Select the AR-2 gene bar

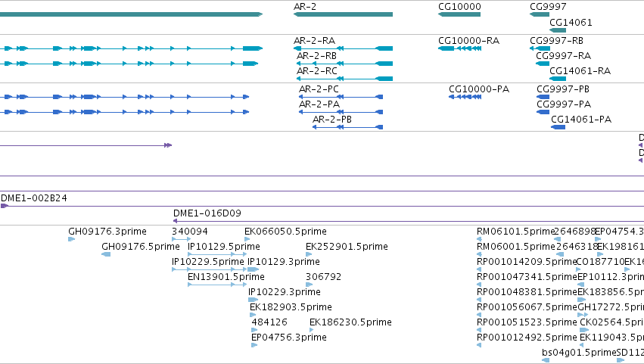coord(343,14)
